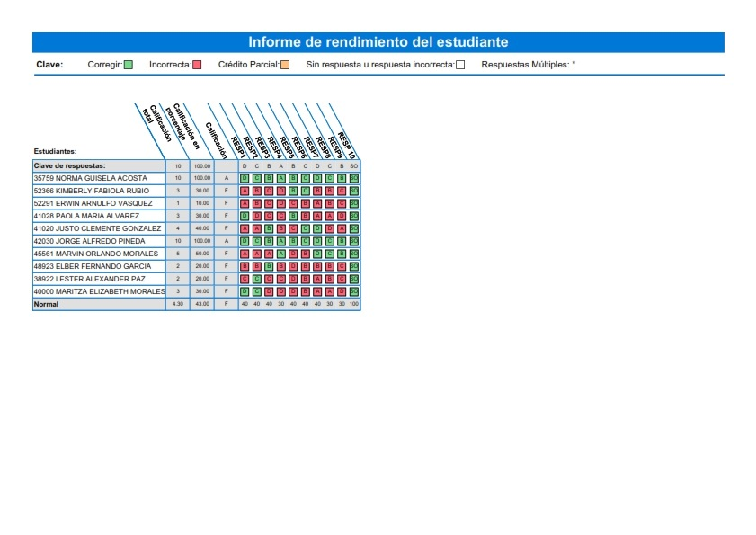
Task: Click the empty Sin respuesta legend box
Action: tap(460, 65)
